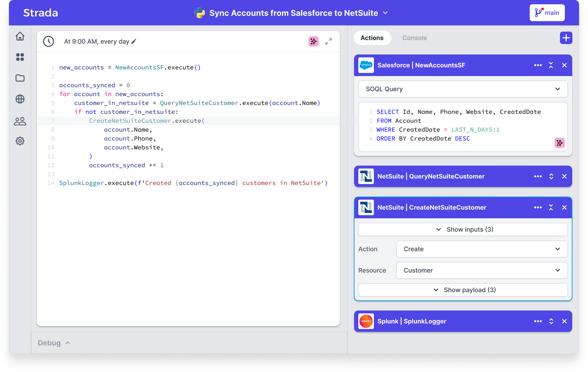
Task: Open Settings from the sidebar gear icon
Action: (20, 141)
